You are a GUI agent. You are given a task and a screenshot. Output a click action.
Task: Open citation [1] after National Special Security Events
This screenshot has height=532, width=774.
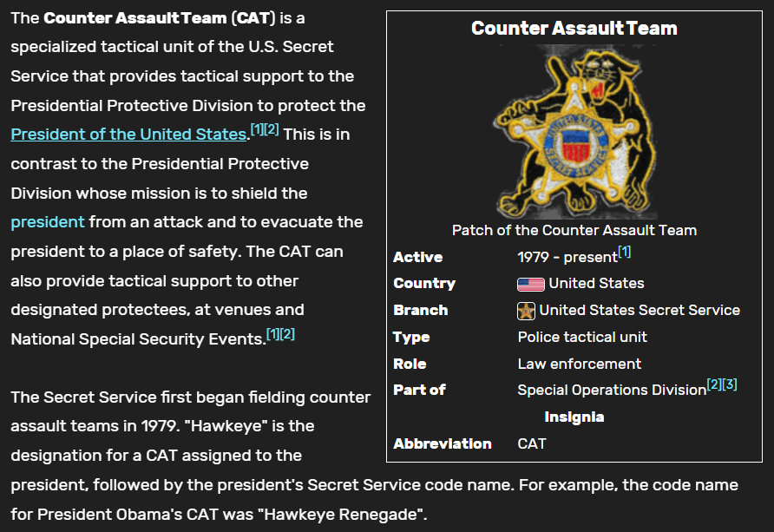(273, 334)
